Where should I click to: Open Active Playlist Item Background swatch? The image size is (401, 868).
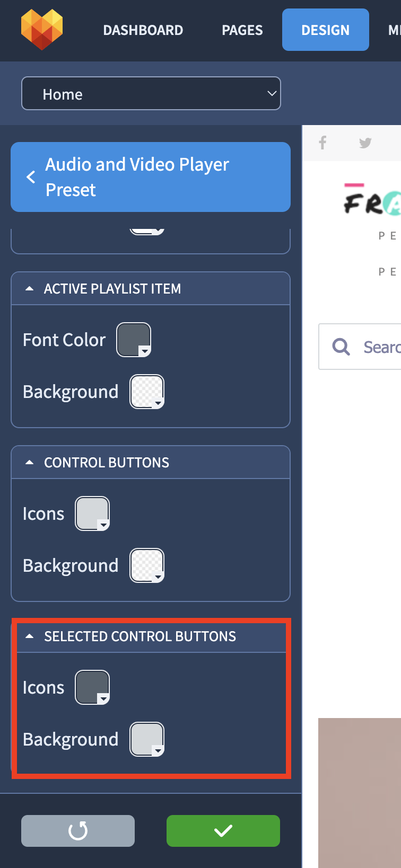(147, 392)
